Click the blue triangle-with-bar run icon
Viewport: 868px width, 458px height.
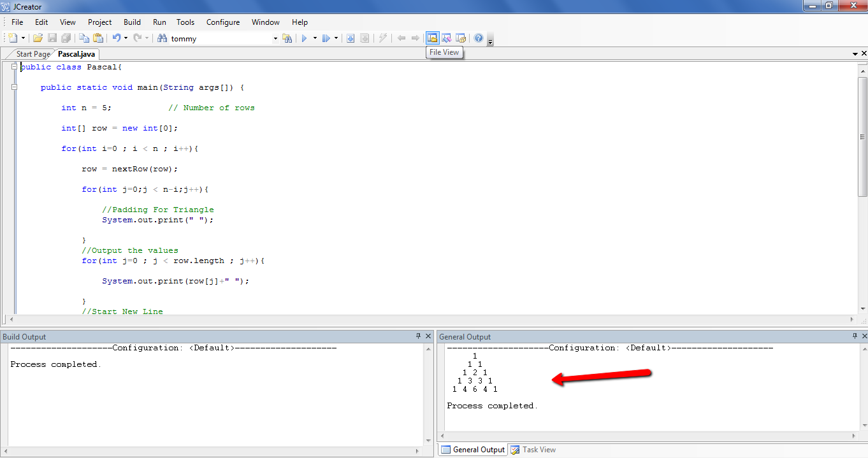coord(326,38)
